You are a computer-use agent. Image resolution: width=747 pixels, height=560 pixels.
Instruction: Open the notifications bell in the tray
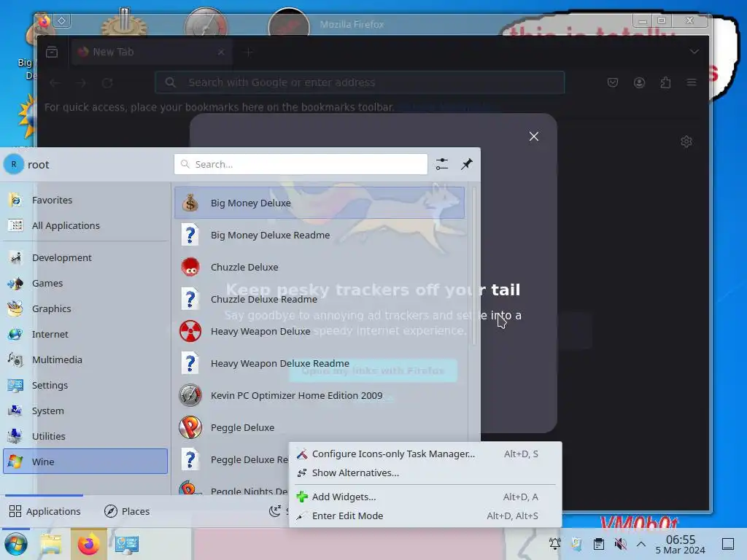coord(554,544)
